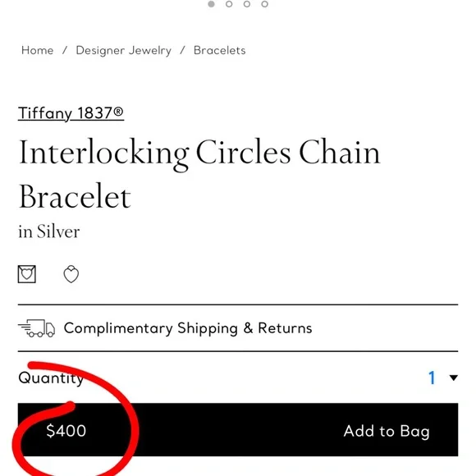The width and height of the screenshot is (476, 476).
Task: Go to Home in the breadcrumb
Action: point(37,50)
